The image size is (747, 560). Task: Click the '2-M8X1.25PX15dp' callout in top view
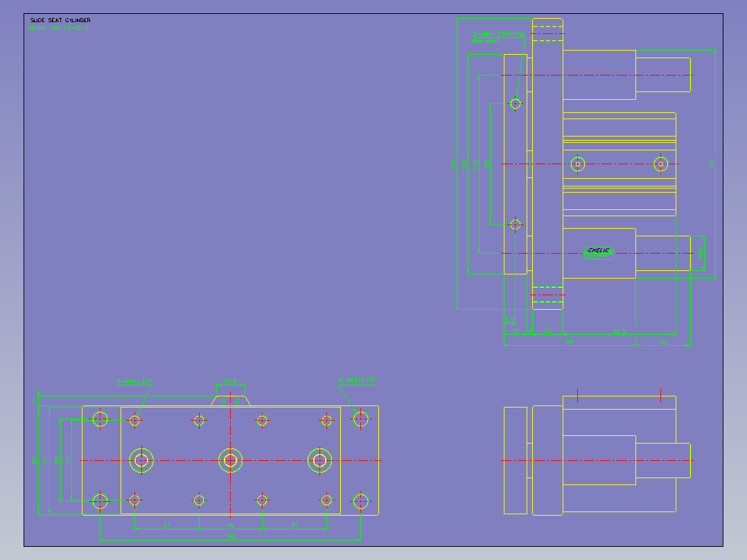499,35
